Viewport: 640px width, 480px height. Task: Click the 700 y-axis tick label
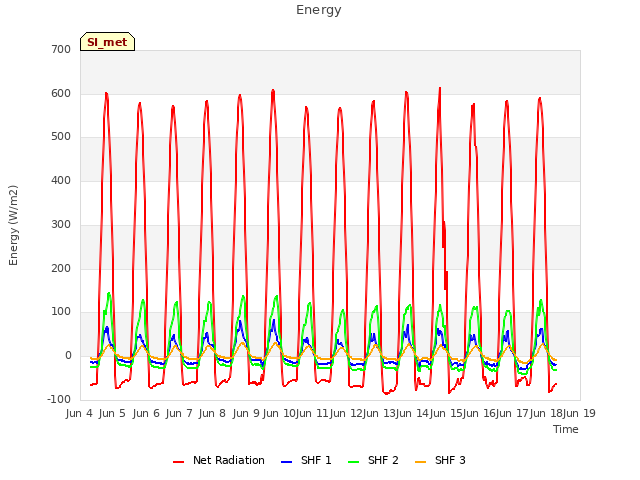[x=61, y=50]
